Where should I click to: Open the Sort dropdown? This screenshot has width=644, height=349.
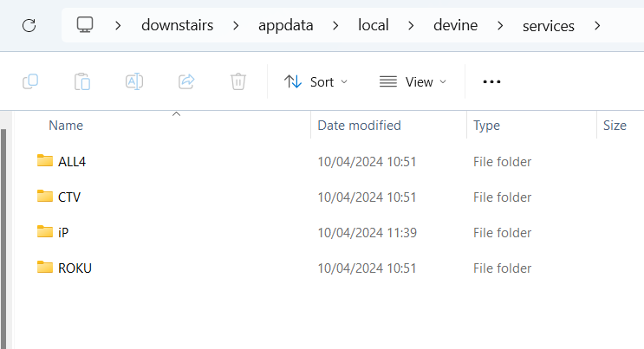point(316,81)
